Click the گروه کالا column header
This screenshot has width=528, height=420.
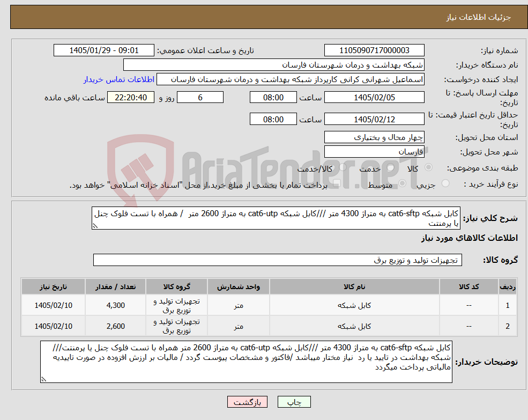[x=177, y=286]
